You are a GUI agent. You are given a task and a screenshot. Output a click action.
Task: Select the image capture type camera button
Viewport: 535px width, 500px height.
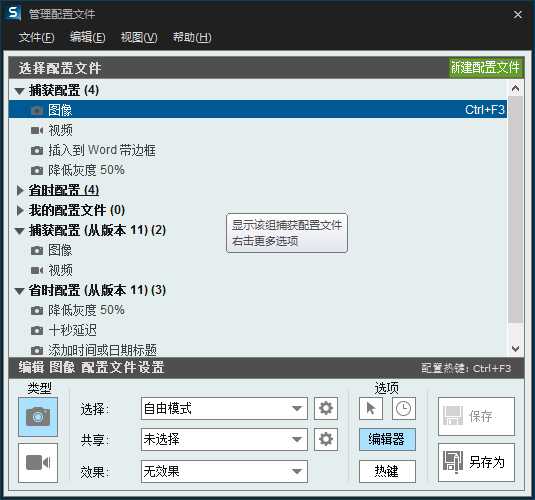click(38, 416)
